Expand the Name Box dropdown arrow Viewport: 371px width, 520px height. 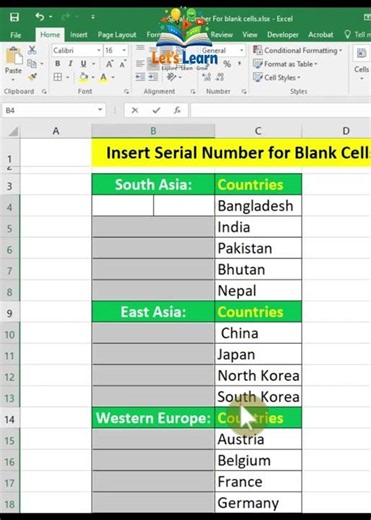tap(100, 110)
